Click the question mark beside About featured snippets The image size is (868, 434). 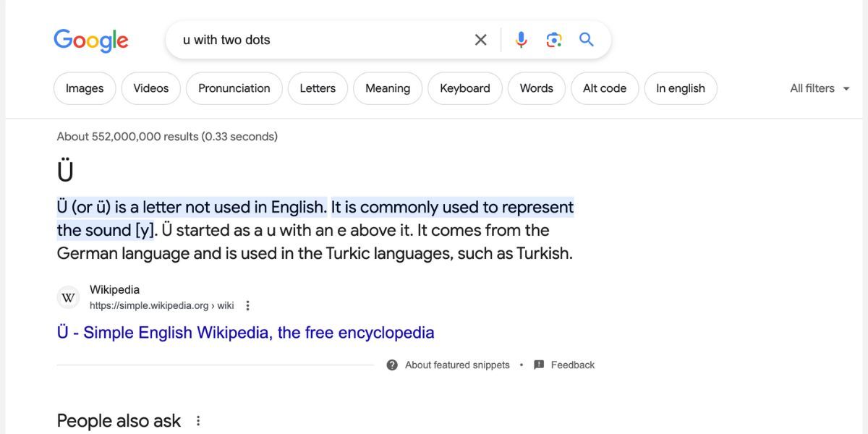tap(391, 365)
